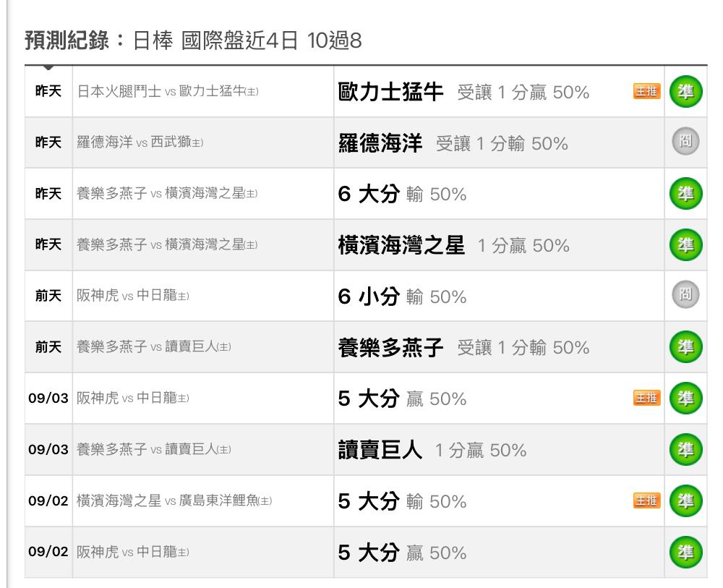Click green 準 icon on 歐力士猛牛 row

click(685, 91)
